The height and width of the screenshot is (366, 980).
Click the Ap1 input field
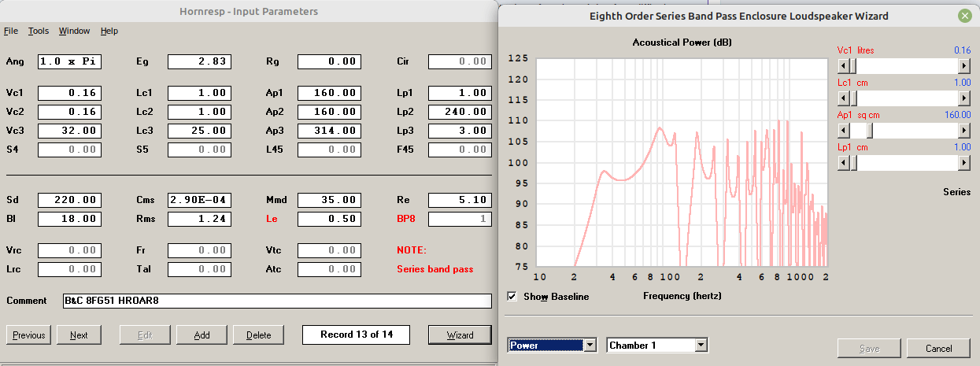point(329,93)
